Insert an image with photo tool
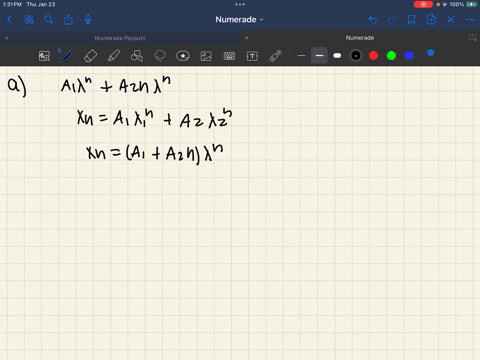 206,56
